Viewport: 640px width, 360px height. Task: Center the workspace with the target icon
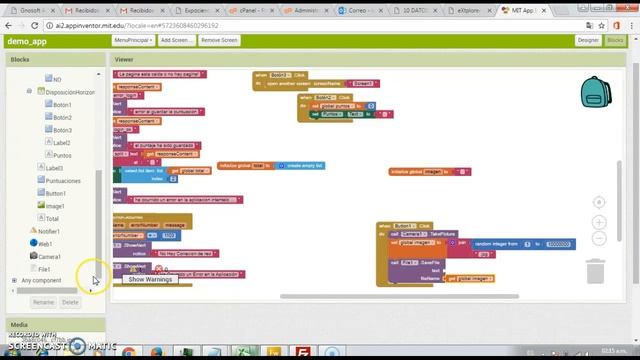[x=599, y=202]
